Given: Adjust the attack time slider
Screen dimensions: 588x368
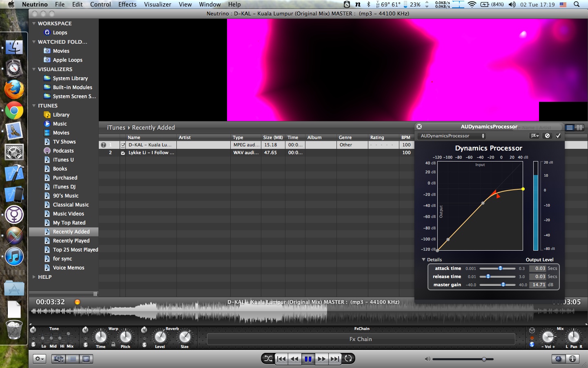Looking at the screenshot, I should pyautogui.click(x=497, y=268).
